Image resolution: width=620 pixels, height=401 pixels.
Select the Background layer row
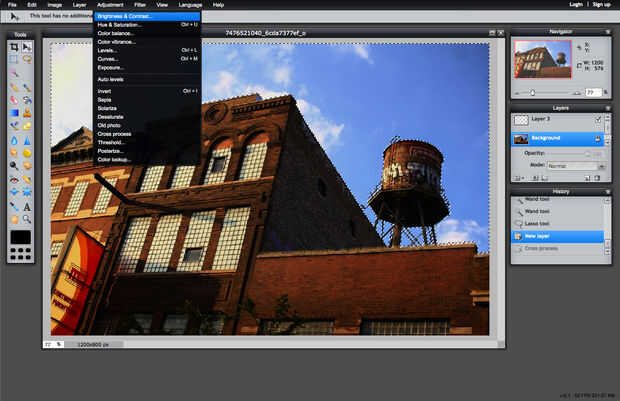tap(558, 139)
